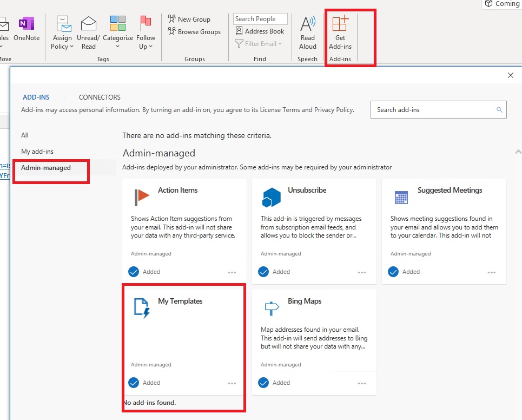The height and width of the screenshot is (420, 522).
Task: Toggle the Added checkmark for Unsubscribe
Action: pos(263,272)
